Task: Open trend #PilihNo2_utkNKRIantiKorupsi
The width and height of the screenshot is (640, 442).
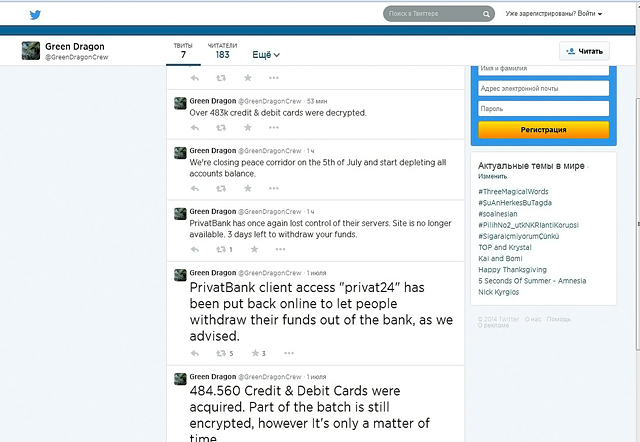Action: (529, 225)
